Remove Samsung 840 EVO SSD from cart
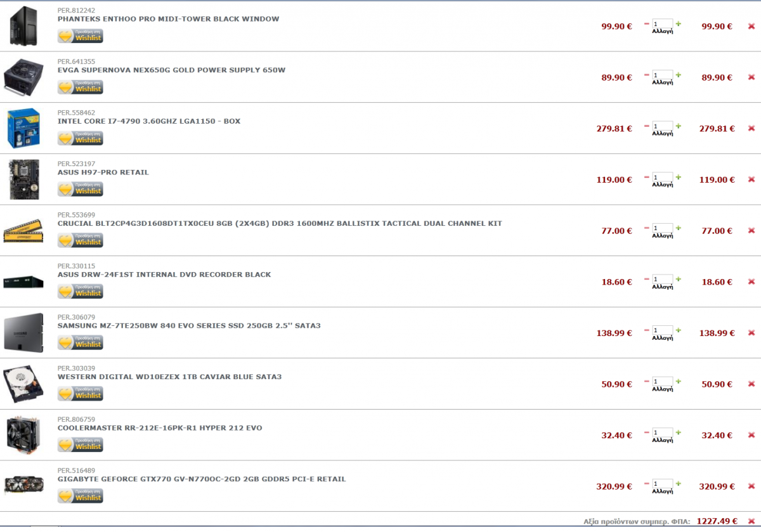 click(751, 333)
